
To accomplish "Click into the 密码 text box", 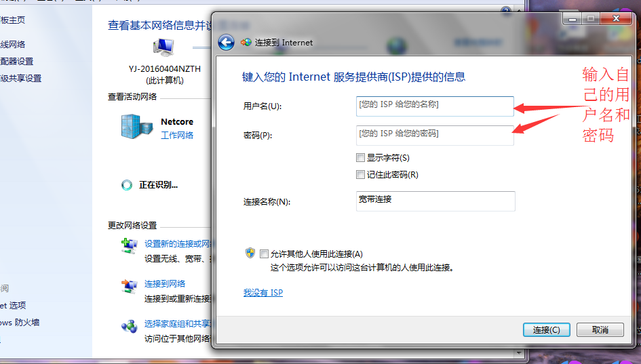I will (435, 135).
